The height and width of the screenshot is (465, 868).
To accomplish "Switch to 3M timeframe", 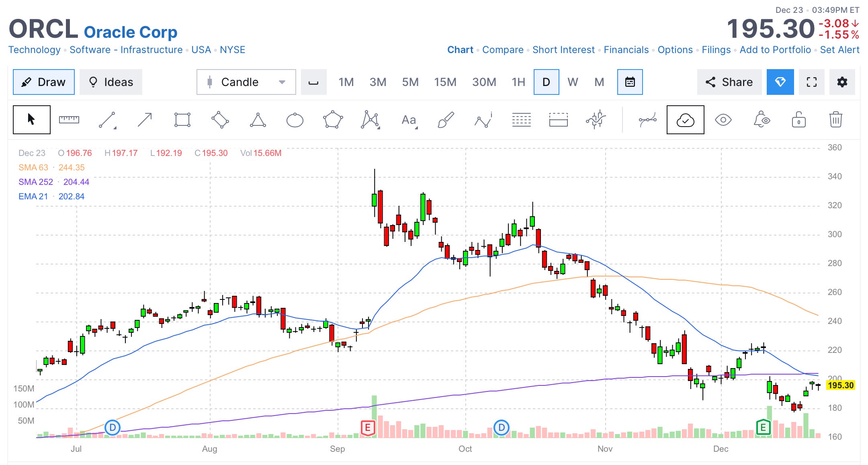I will click(x=378, y=82).
